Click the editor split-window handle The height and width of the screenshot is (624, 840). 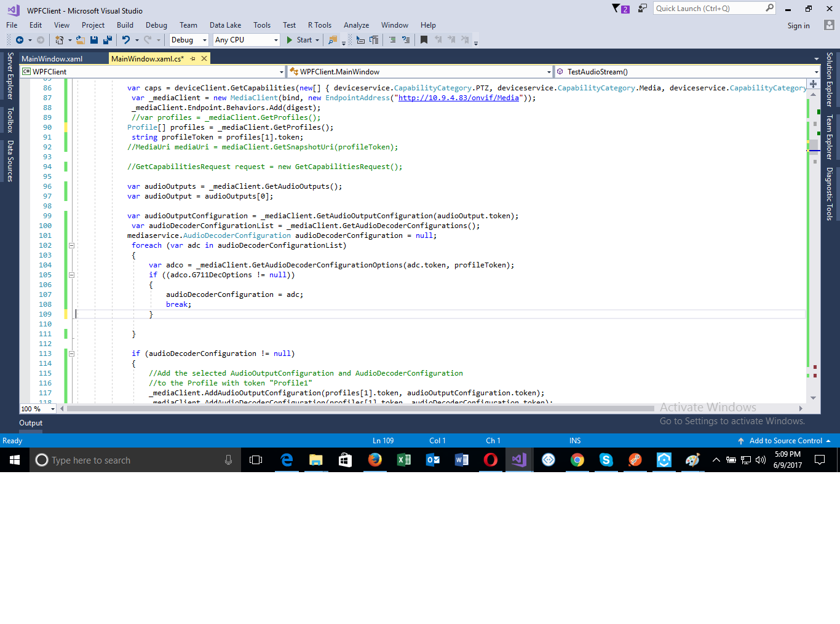click(x=813, y=84)
